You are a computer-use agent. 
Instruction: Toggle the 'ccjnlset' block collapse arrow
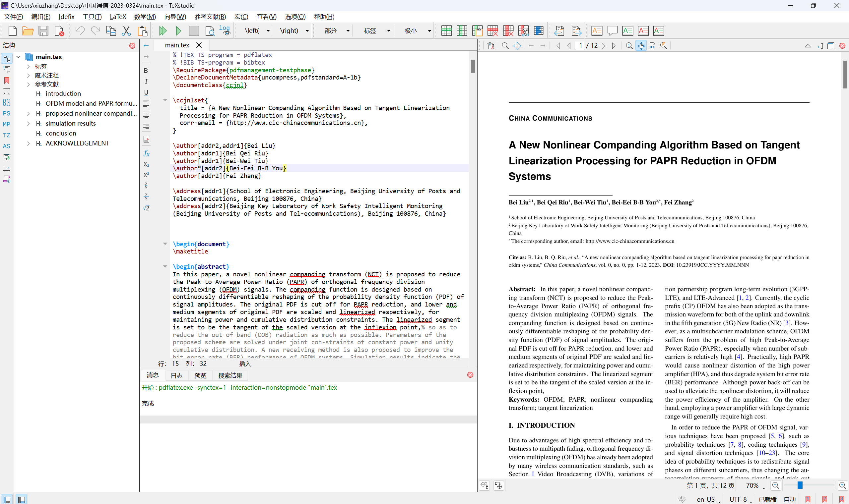click(165, 100)
